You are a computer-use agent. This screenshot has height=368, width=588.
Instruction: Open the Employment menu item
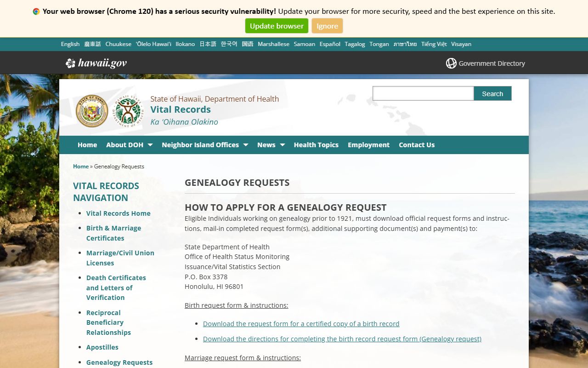[368, 145]
